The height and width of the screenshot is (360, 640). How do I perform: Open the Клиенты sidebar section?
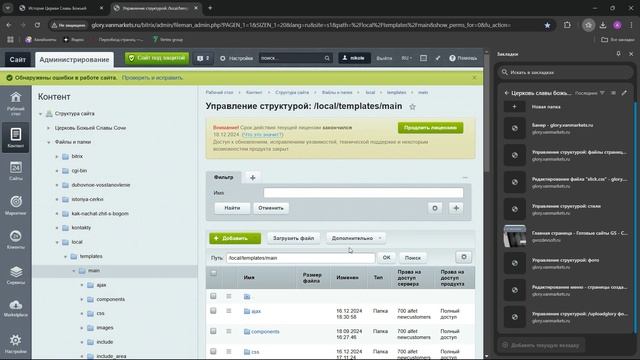[16, 239]
